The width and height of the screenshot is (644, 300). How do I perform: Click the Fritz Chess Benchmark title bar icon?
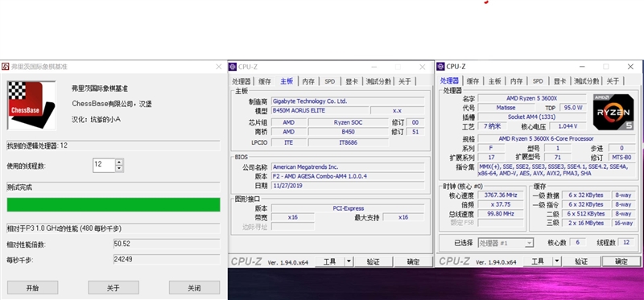(6, 67)
